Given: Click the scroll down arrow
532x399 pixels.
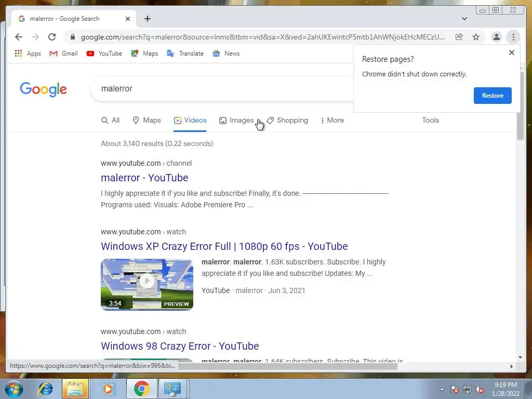Looking at the screenshot, I should tap(521, 357).
